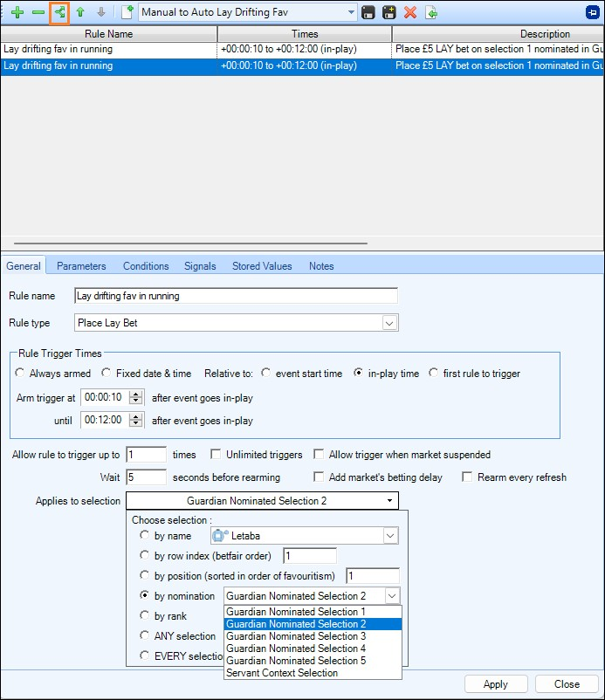
Task: Choose Guardian Nominated Selection 4 from the list
Action: (313, 649)
